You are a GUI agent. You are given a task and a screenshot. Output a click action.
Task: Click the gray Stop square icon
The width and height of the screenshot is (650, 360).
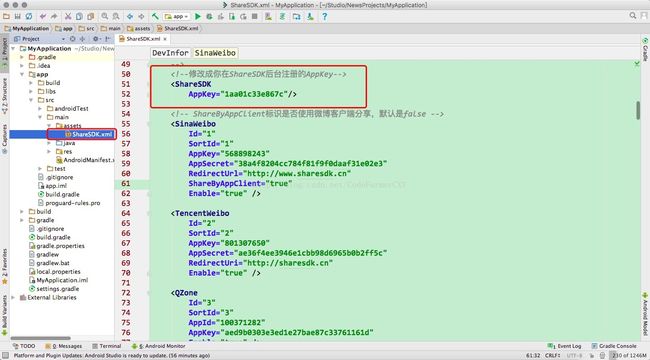255,17
